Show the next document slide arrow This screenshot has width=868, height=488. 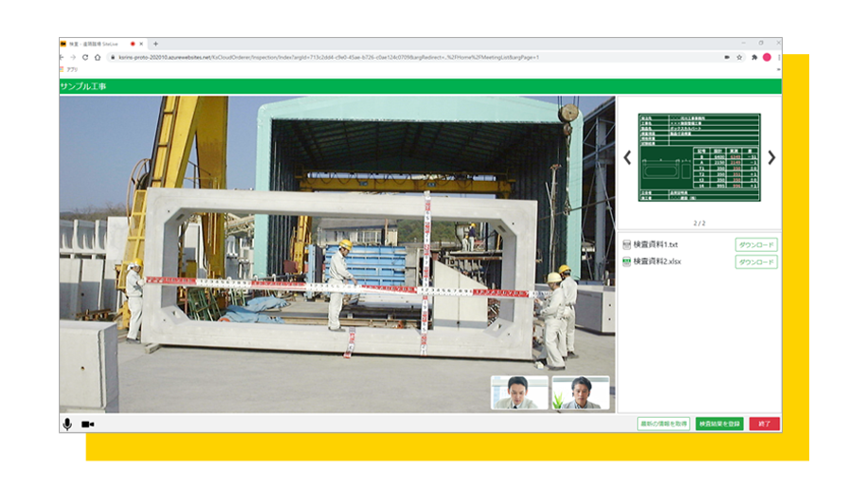(771, 157)
